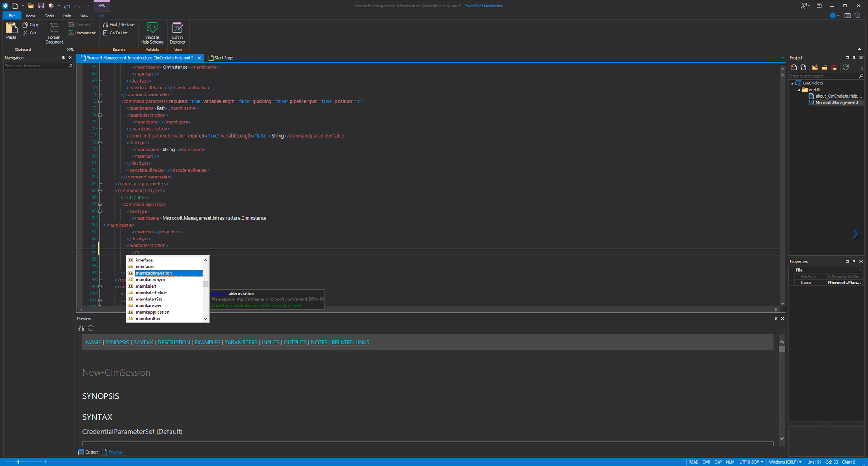Pin the Navigation panel
868x466 pixels.
[x=63, y=58]
